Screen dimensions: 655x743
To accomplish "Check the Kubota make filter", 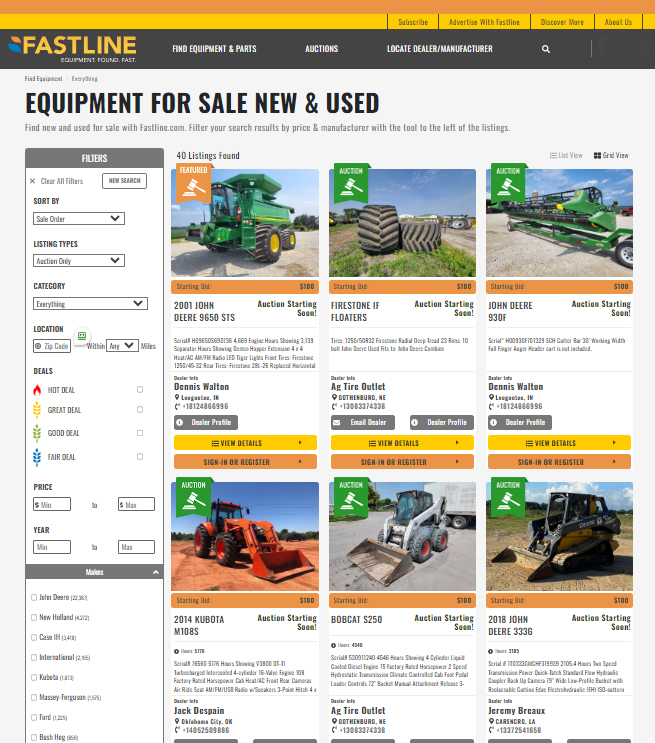I will point(34,678).
